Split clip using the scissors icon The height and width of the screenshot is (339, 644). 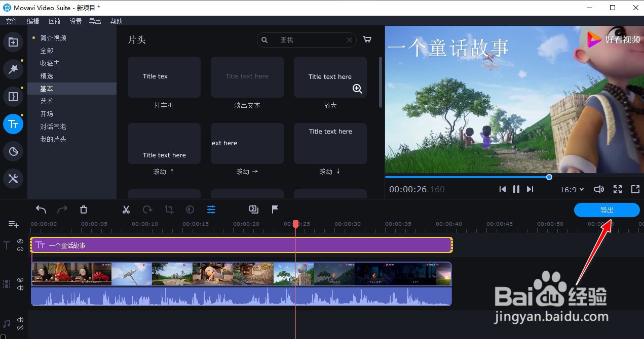pyautogui.click(x=126, y=209)
